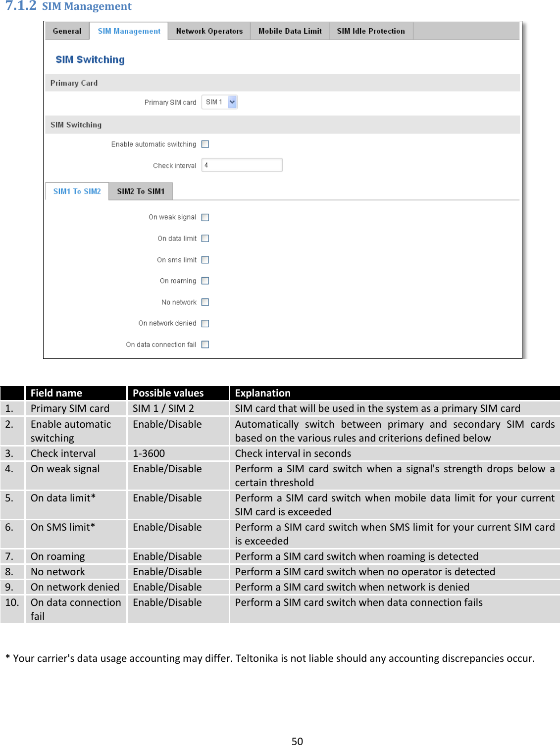Select the Mobile Data Limit tab
Image resolution: width=560 pixels, height=745 pixels.
290,31
